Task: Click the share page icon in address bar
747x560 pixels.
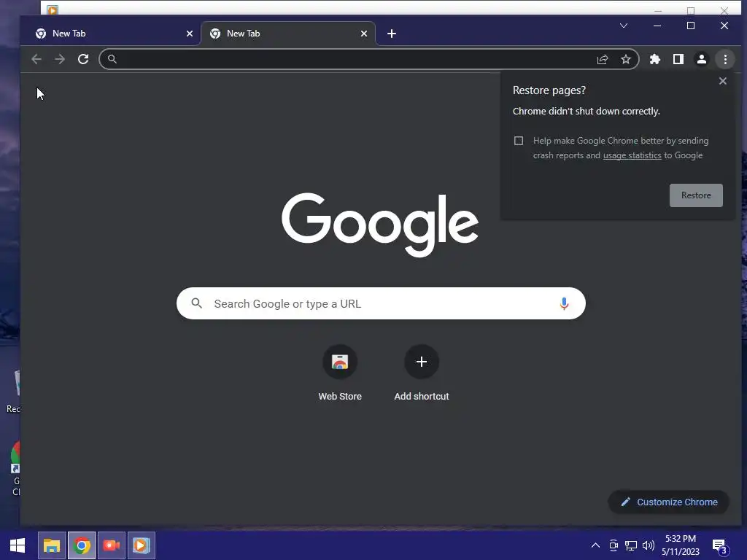Action: click(603, 59)
